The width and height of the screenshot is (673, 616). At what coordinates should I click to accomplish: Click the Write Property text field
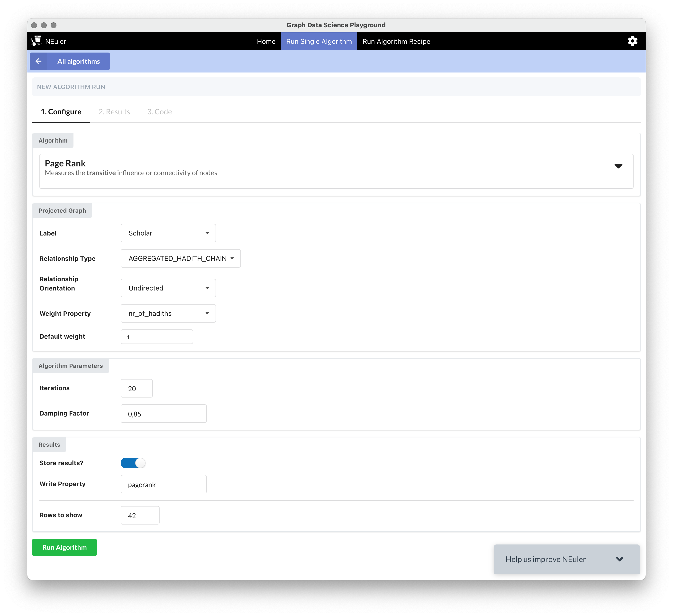(163, 484)
